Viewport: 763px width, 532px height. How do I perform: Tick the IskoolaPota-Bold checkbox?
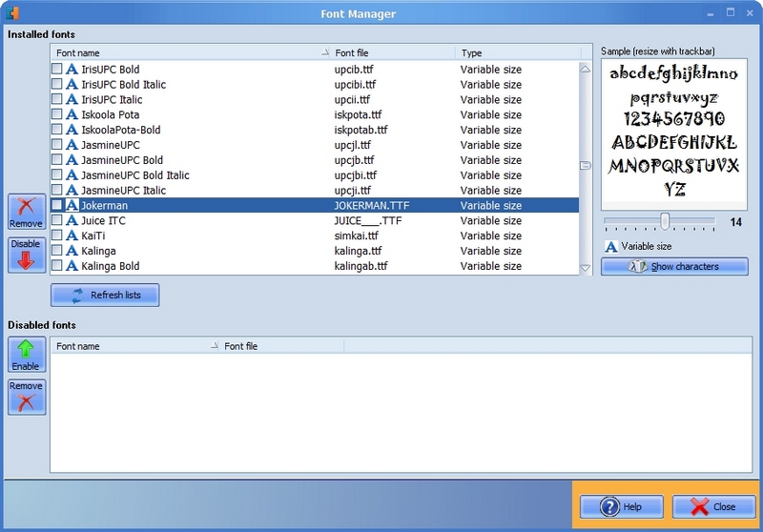(x=57, y=129)
